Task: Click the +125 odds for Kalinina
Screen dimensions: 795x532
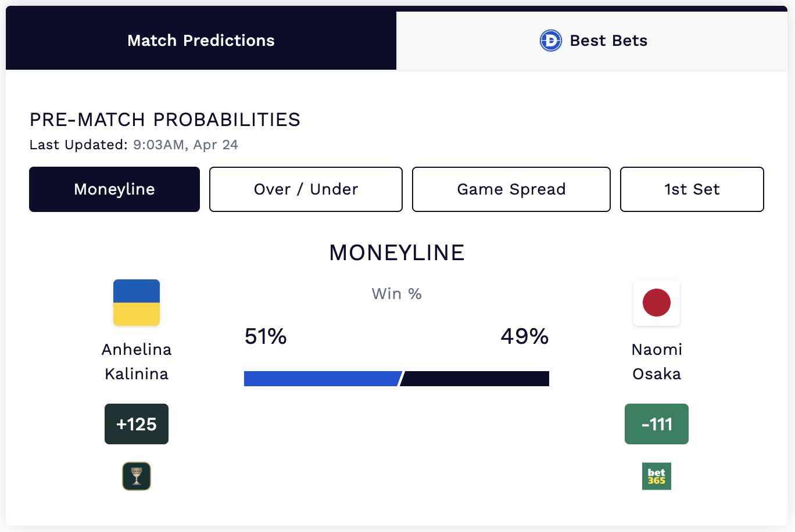Action: click(x=137, y=424)
